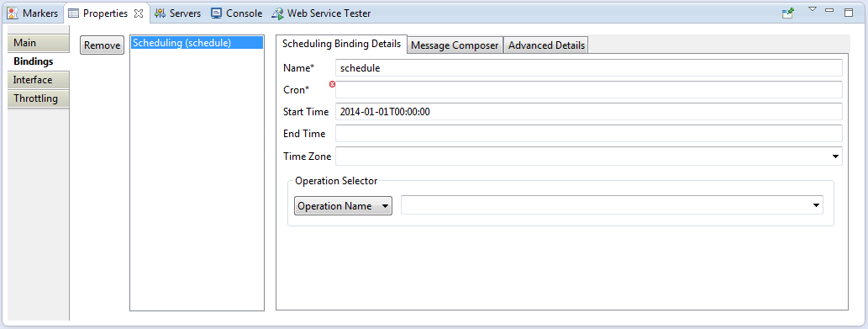Click the Properties view table icon

coord(74,13)
